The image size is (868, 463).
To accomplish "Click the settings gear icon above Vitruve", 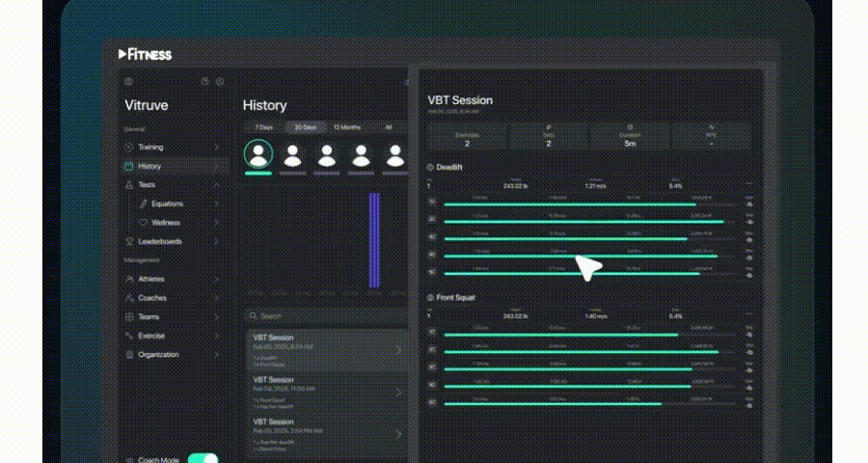I will [x=129, y=82].
